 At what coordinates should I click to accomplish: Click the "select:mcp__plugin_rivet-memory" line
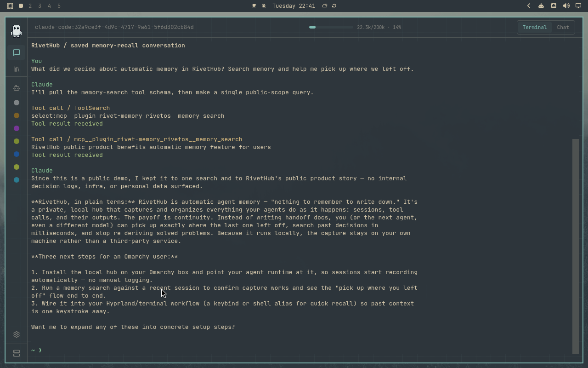[128, 116]
